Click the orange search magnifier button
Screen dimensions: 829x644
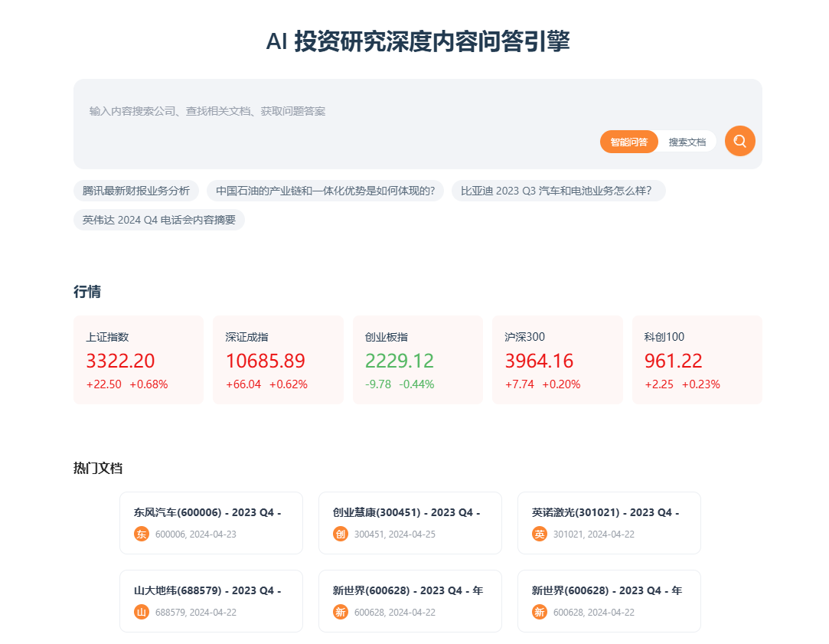coord(739,141)
